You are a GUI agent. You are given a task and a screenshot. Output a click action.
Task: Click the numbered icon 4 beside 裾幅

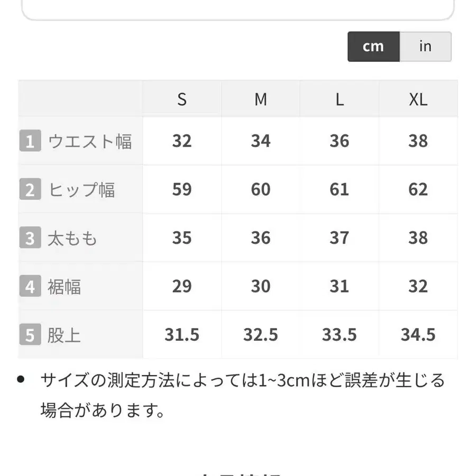tap(30, 286)
